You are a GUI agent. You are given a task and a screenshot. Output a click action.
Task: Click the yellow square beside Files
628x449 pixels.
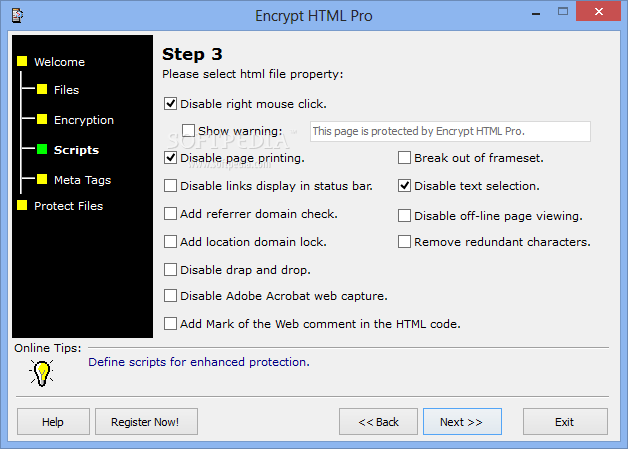(x=42, y=89)
